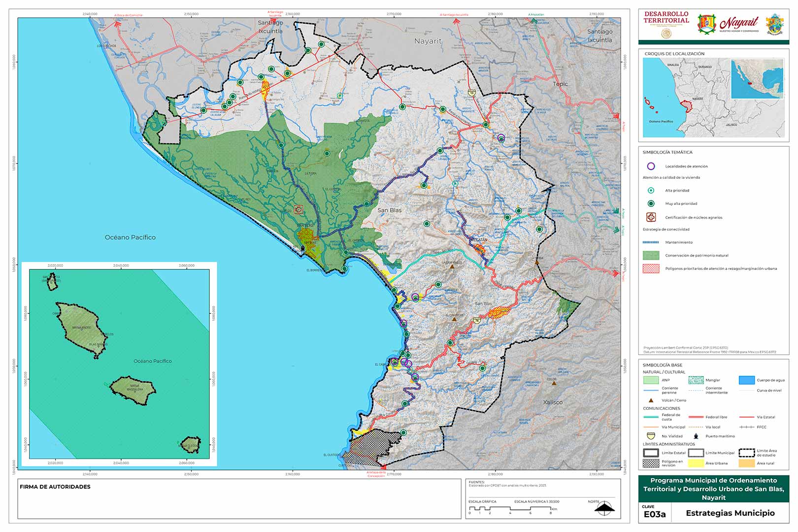798x532 pixels.
Task: Click the "Xalisco" label on the map
Action: click(x=553, y=402)
